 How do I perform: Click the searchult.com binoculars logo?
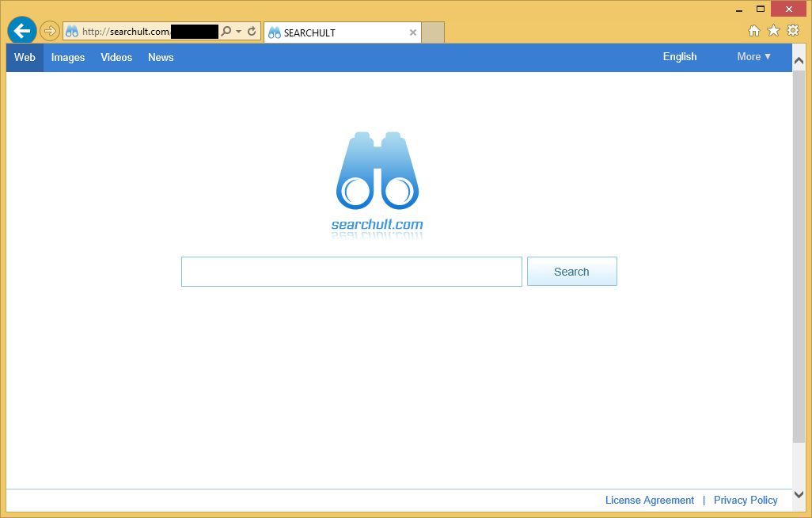[377, 185]
